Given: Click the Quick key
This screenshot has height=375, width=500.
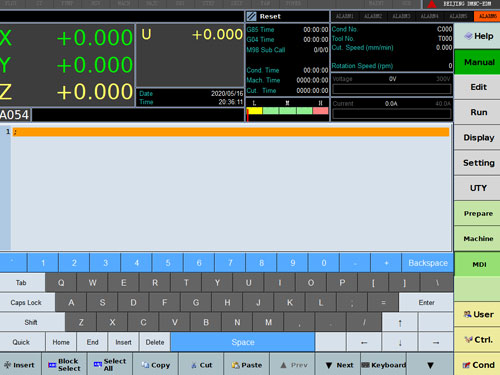Looking at the screenshot, I should click(x=22, y=342).
